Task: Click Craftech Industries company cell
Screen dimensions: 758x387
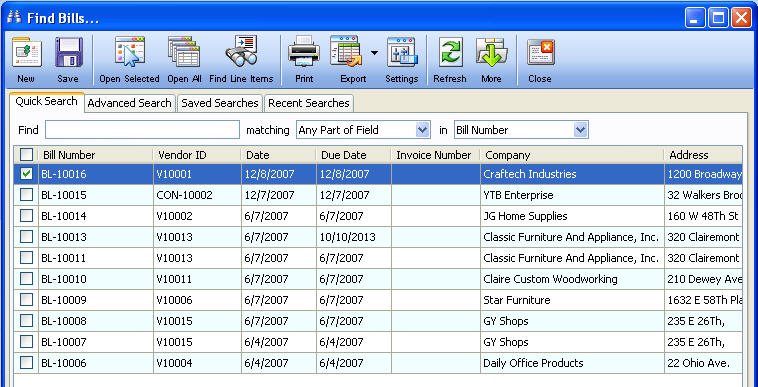Action: pyautogui.click(x=572, y=174)
